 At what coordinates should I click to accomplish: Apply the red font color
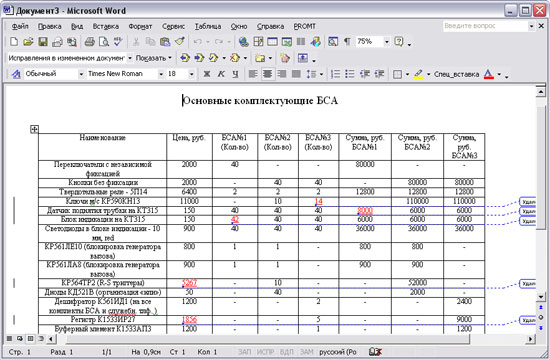click(x=488, y=74)
